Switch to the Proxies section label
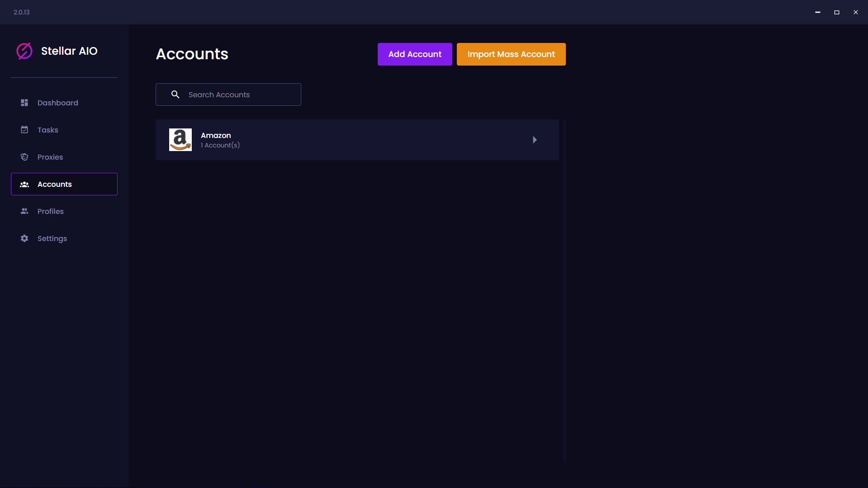868x488 pixels. [x=50, y=157]
